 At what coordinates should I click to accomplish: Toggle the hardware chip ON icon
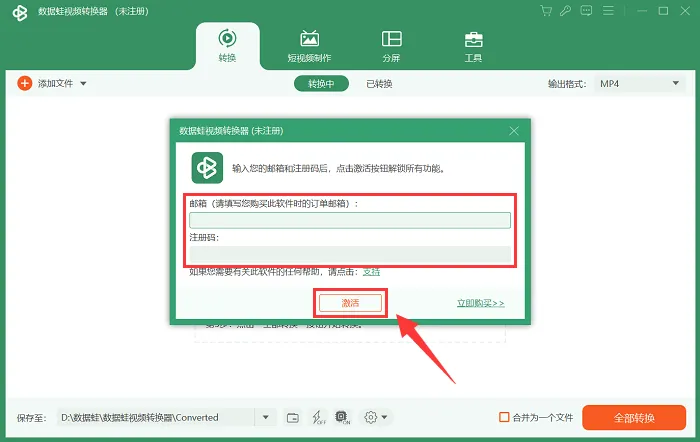click(342, 417)
